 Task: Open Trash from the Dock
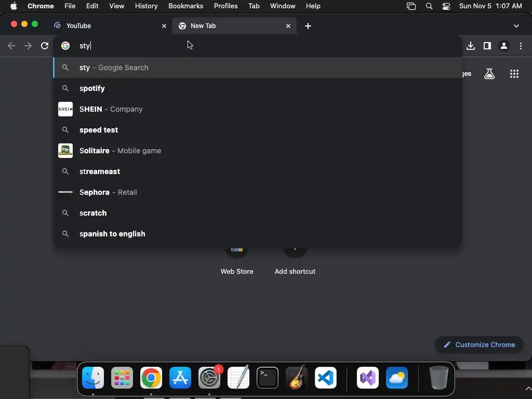tap(439, 378)
